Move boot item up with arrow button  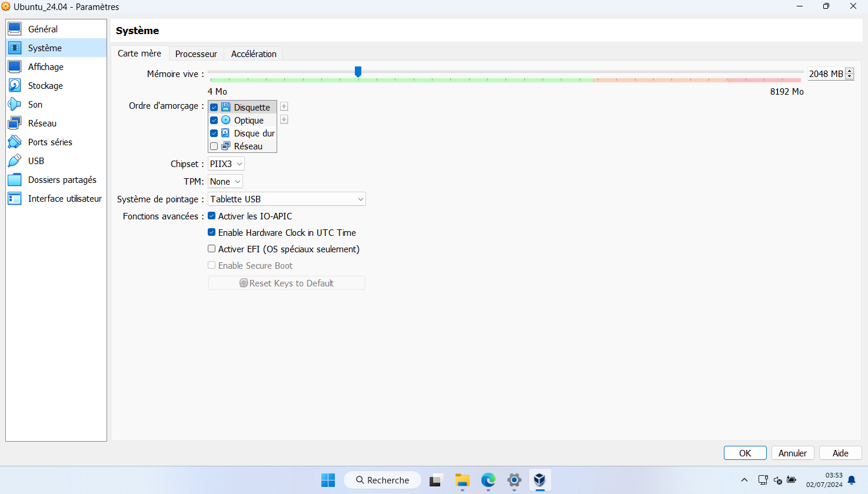coord(284,106)
